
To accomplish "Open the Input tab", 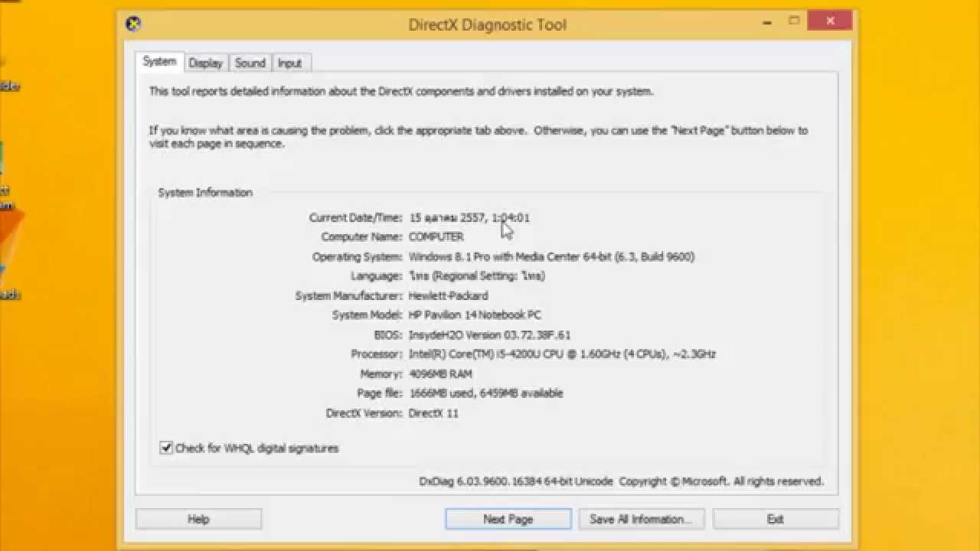I will [x=289, y=64].
